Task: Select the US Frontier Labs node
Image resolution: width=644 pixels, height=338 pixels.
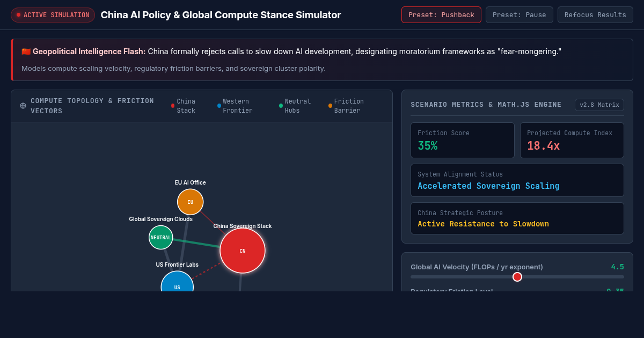Action: click(x=177, y=282)
